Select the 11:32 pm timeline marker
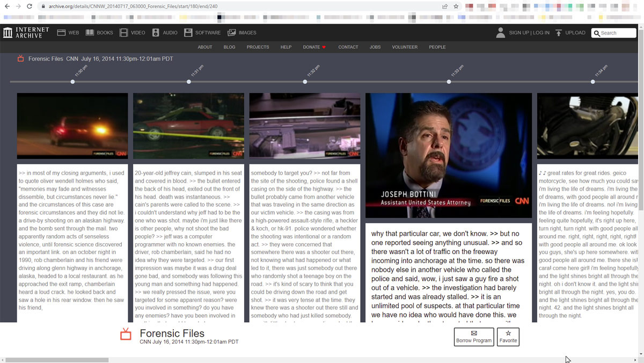This screenshot has width=644, height=363. pyautogui.click(x=305, y=82)
